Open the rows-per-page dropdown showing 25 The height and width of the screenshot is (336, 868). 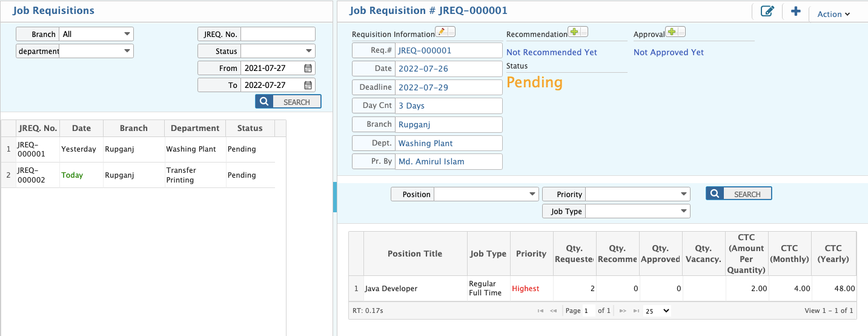(x=657, y=311)
